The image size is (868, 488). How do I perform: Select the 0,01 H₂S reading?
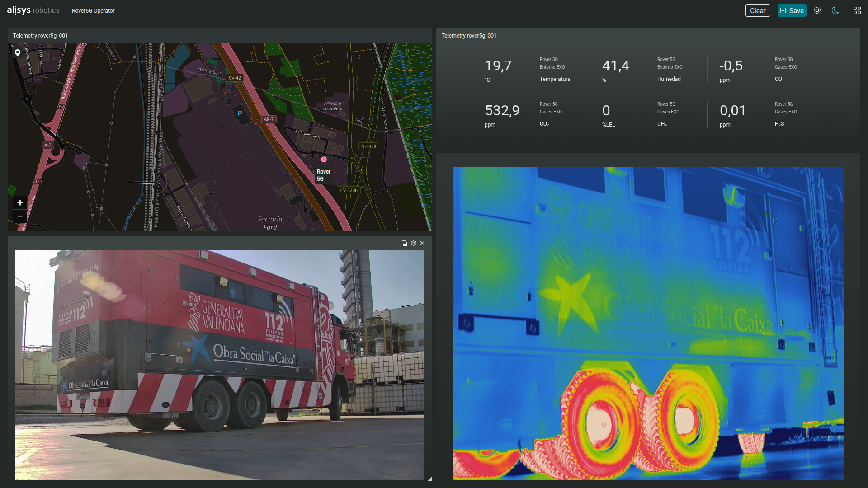pos(733,111)
